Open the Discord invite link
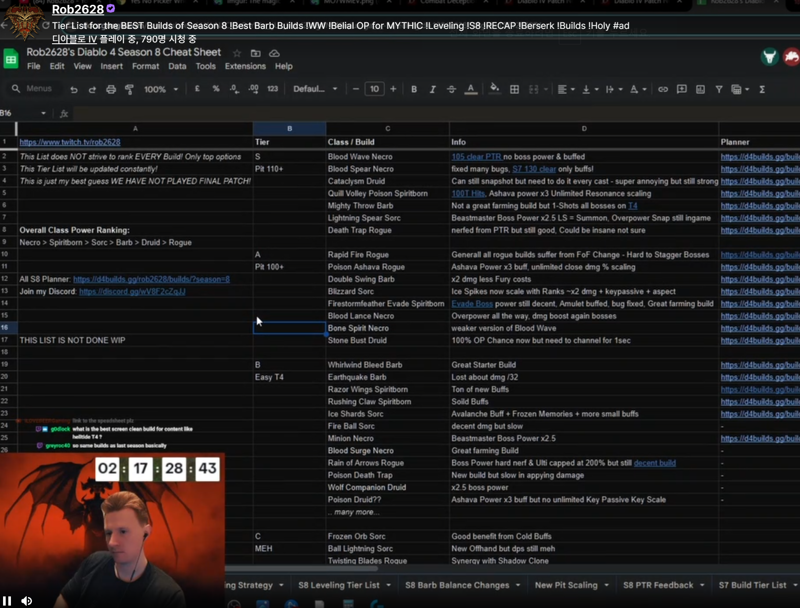 coord(132,291)
